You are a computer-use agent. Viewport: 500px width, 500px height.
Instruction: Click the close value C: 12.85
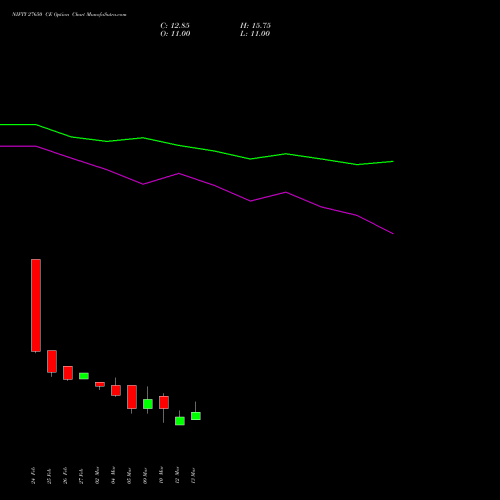click(175, 26)
